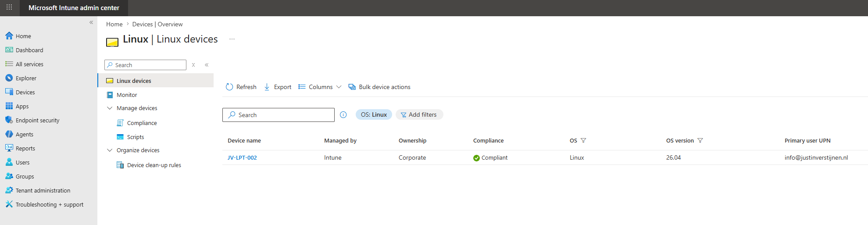Click Microsoft Intune admin center title

[x=74, y=7]
